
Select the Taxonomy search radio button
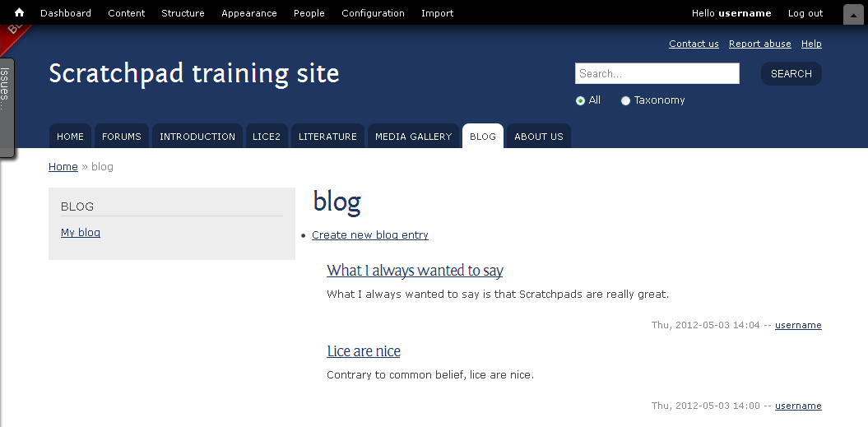(x=625, y=101)
